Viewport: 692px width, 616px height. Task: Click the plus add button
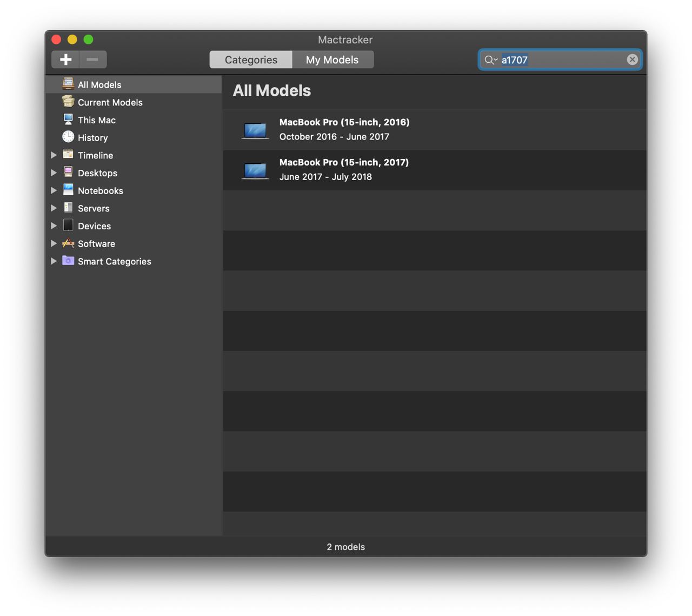[x=65, y=59]
